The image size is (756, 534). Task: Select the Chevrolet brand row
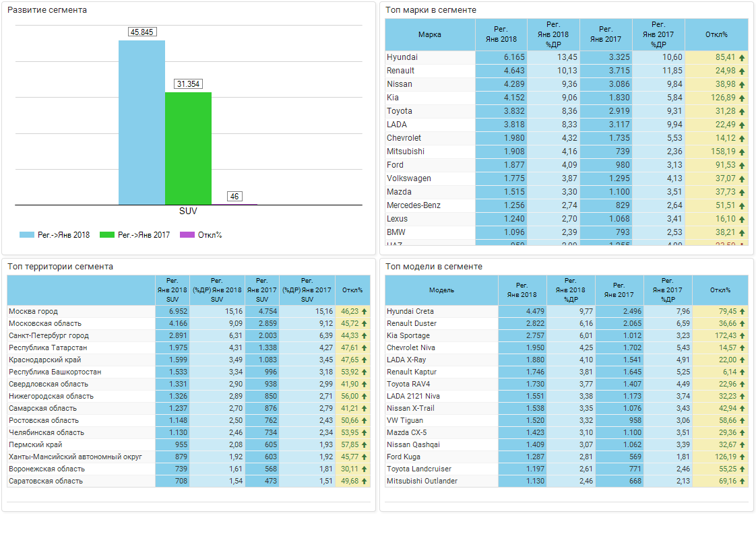point(567,138)
